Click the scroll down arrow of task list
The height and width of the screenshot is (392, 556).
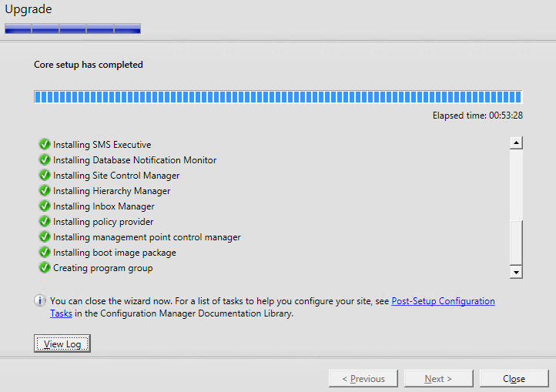(x=516, y=273)
